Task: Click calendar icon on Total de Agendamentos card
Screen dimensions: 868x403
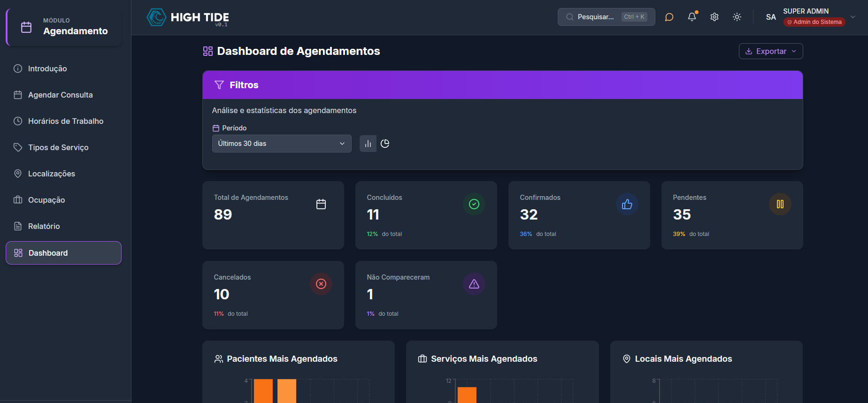Action: tap(321, 204)
